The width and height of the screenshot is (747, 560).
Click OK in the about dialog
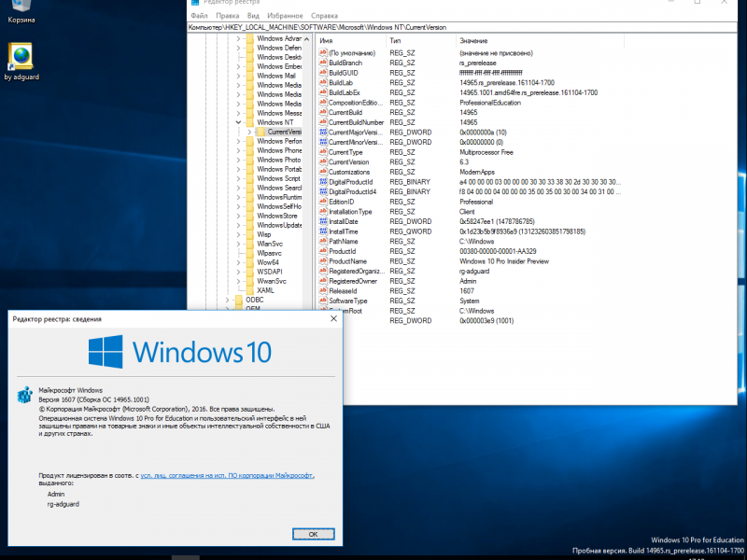pyautogui.click(x=313, y=534)
